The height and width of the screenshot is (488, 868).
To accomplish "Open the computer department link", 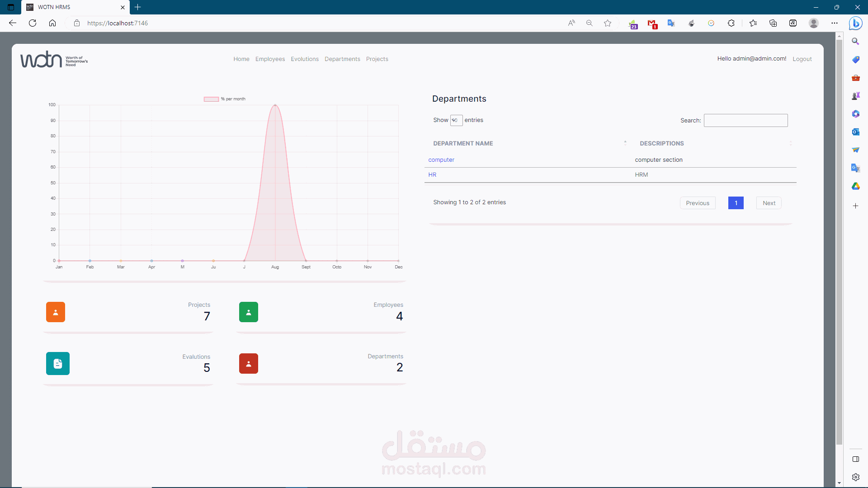I will pyautogui.click(x=441, y=160).
